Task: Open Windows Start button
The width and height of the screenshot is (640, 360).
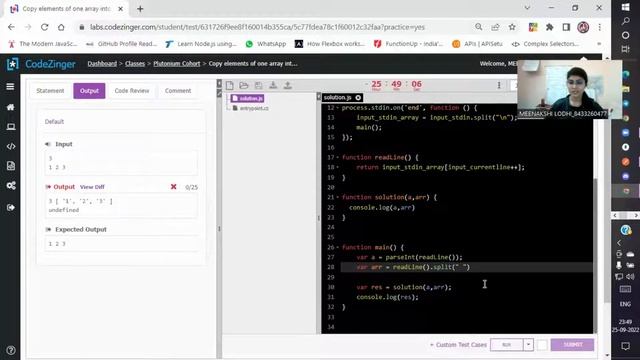Action: tap(625, 7)
